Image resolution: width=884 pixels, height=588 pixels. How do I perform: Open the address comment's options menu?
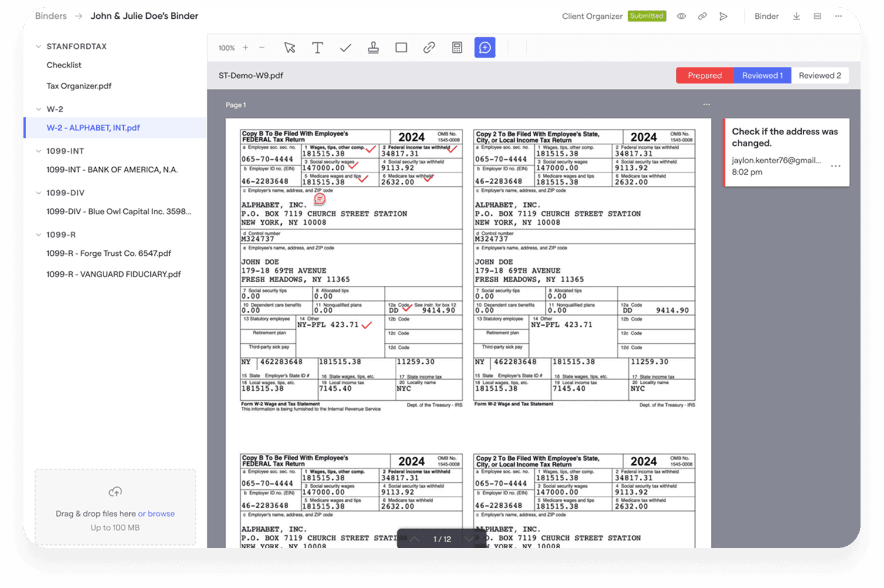point(836,166)
